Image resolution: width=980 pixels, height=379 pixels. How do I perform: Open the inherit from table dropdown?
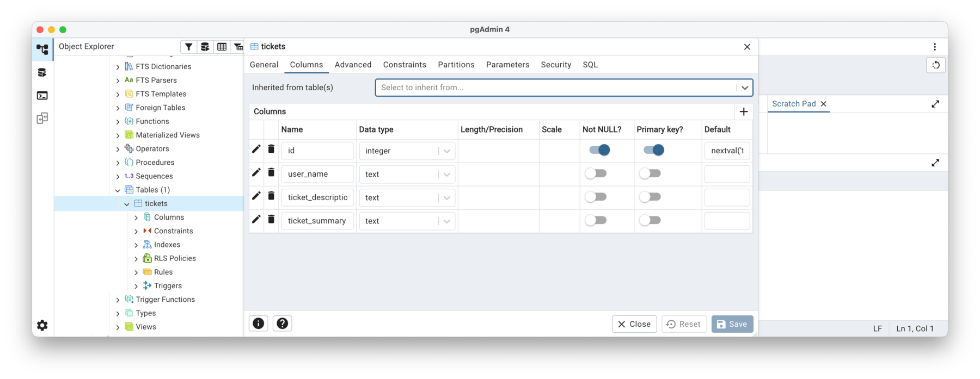[x=744, y=88]
